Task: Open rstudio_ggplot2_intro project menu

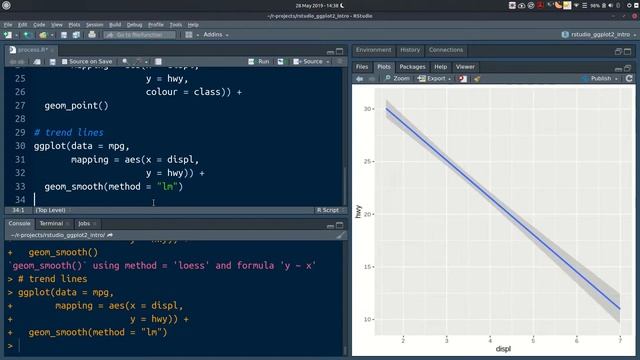Action: pyautogui.click(x=599, y=35)
